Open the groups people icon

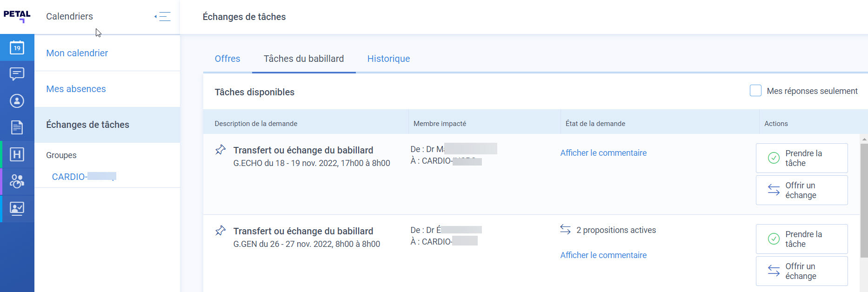(17, 181)
